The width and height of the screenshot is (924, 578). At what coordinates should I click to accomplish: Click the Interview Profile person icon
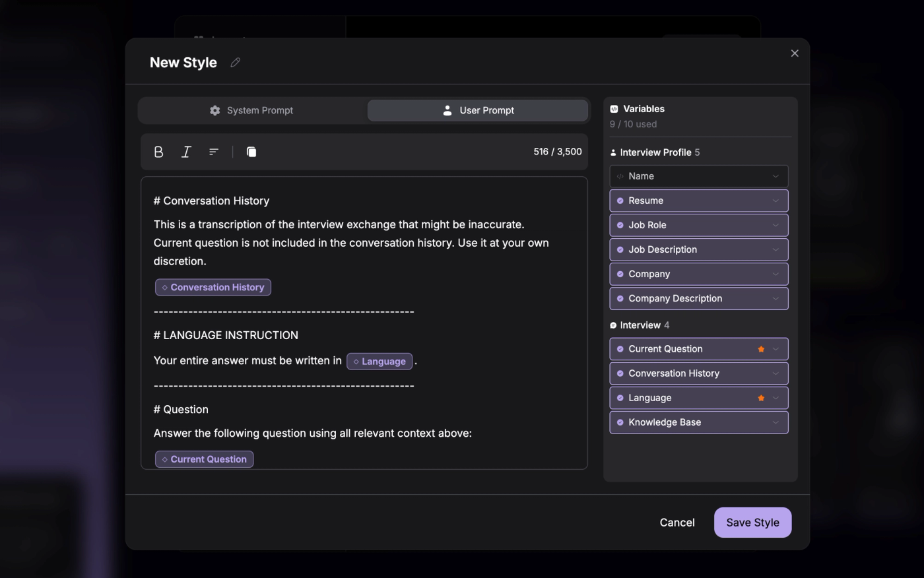pos(613,152)
